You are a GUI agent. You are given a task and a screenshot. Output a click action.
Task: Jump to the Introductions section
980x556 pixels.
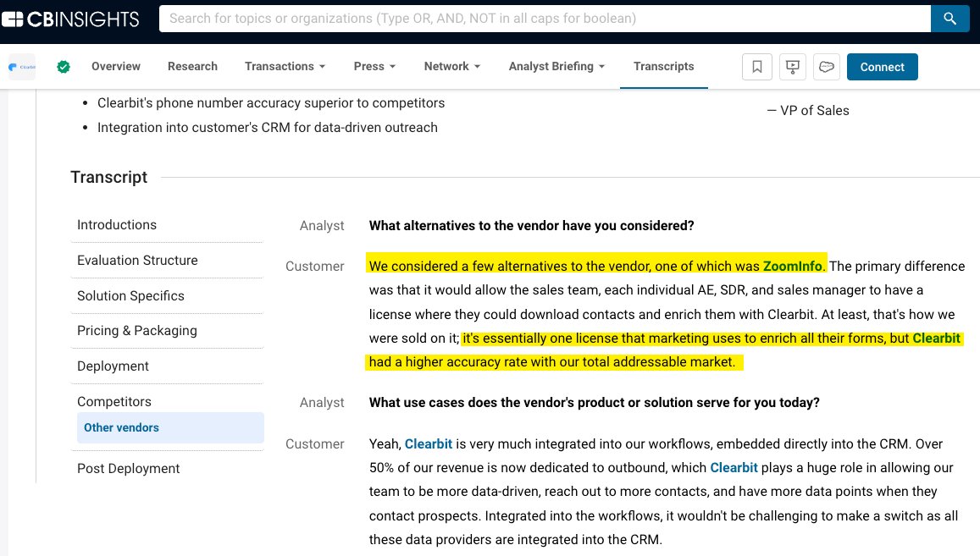[x=117, y=225]
